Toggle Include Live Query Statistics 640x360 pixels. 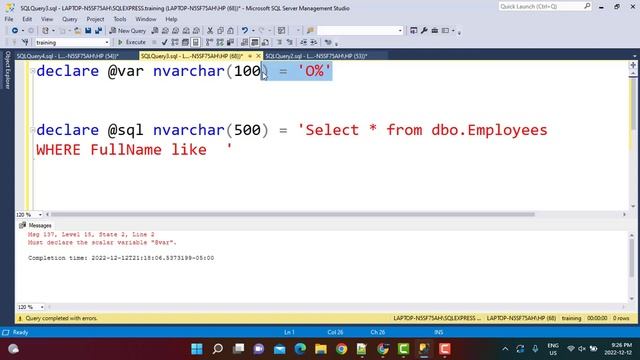220,42
